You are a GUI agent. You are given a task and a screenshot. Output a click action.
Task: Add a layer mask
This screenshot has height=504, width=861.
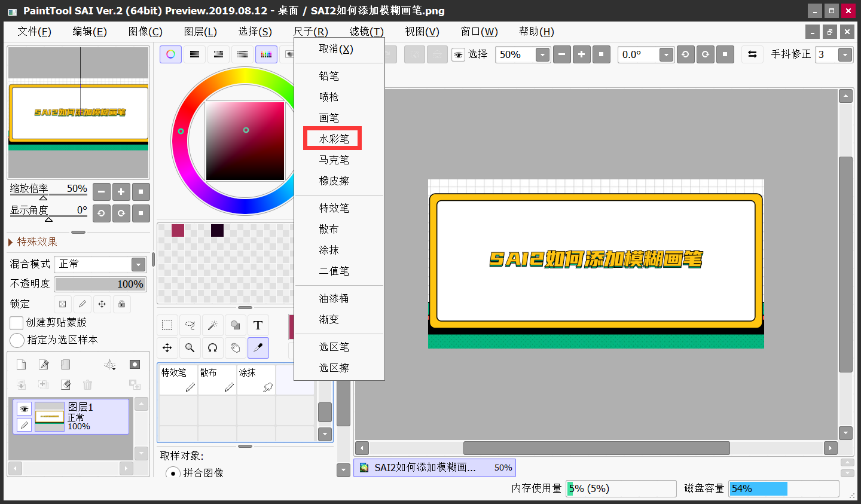135,365
